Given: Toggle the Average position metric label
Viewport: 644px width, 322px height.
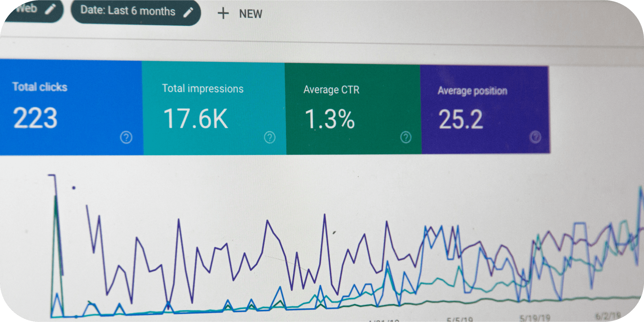Looking at the screenshot, I should click(472, 91).
